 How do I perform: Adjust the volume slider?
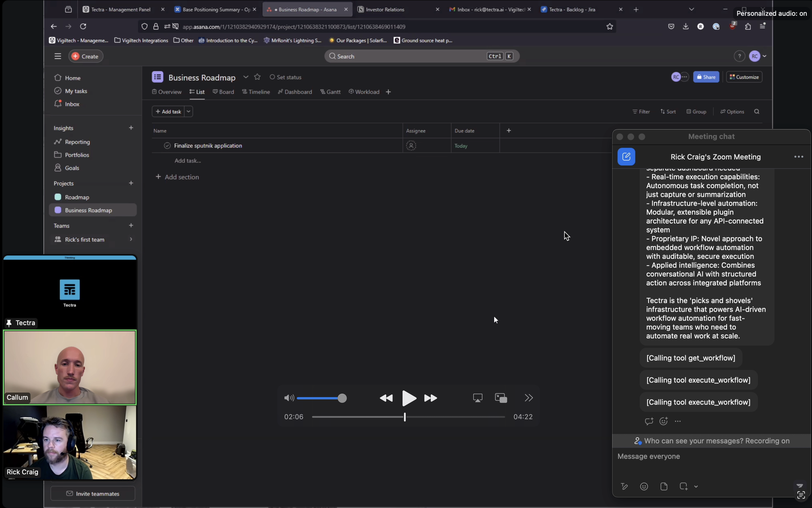(x=322, y=398)
